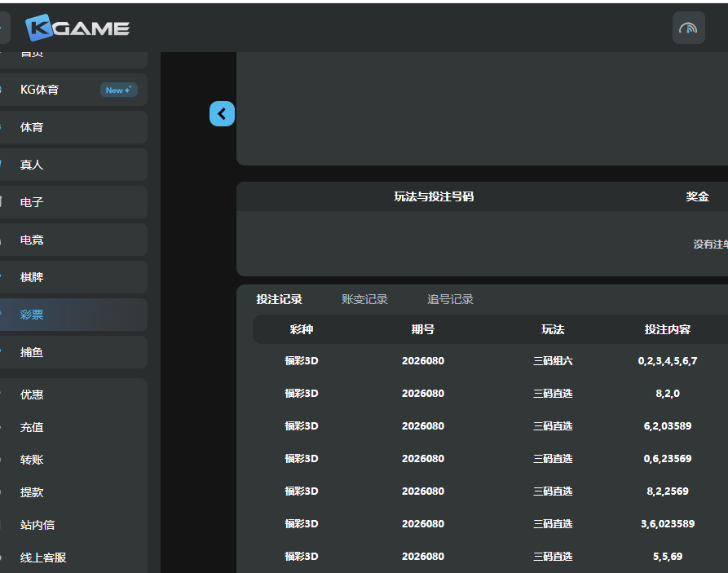This screenshot has height=573, width=728.
Task: Switch to 追号记录 tab
Action: click(450, 299)
